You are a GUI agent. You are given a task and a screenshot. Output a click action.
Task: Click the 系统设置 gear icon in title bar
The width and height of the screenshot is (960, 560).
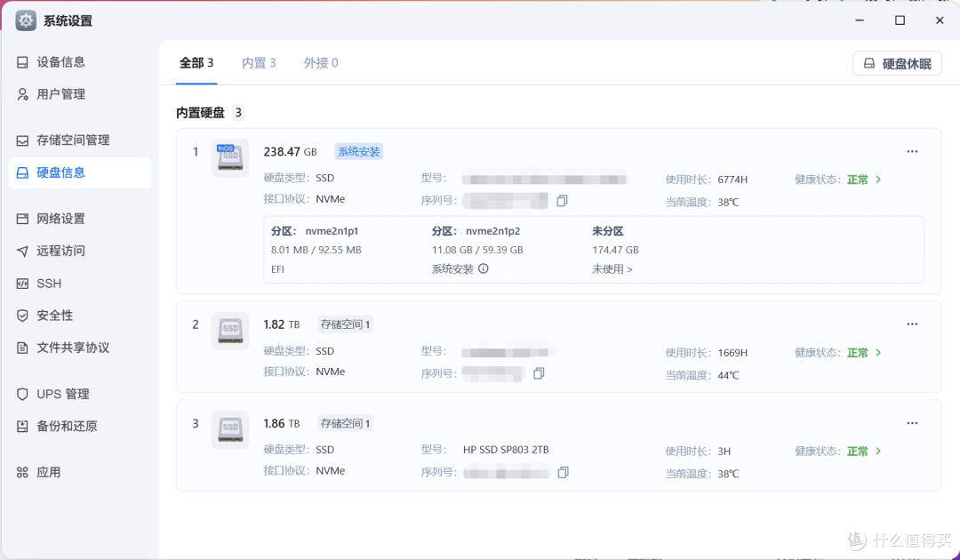[x=26, y=20]
